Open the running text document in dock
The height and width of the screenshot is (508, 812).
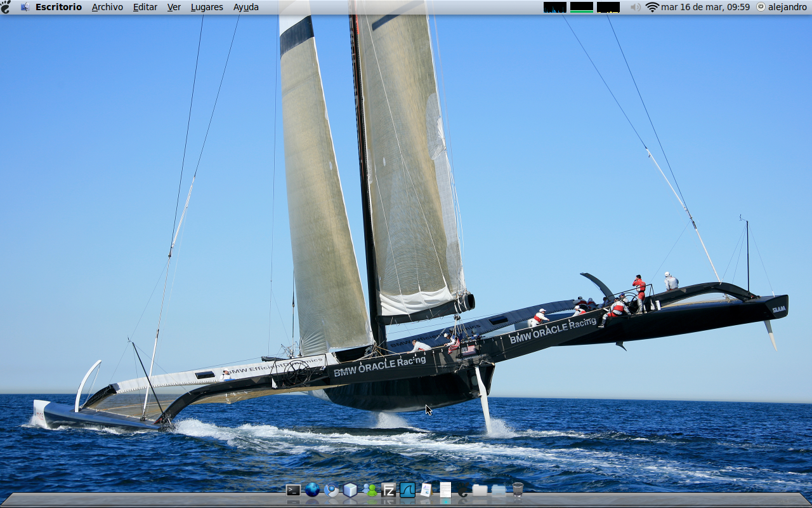pyautogui.click(x=445, y=490)
